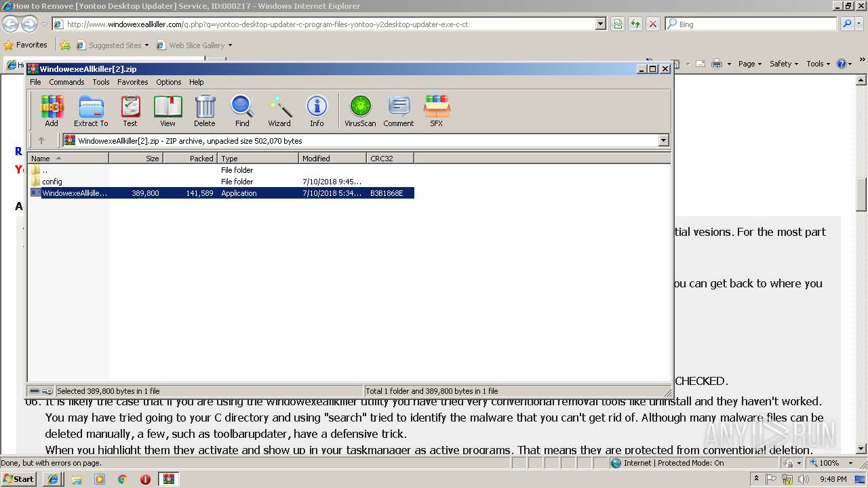The width and height of the screenshot is (868, 488).
Task: Click the taskbar clock showing 9:48 PM
Action: click(833, 479)
